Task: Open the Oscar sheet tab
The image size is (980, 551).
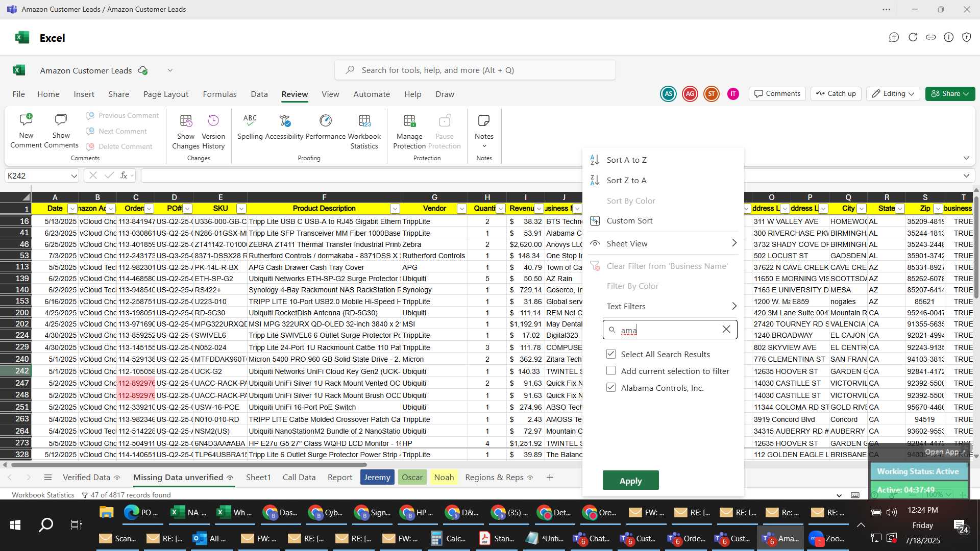Action: click(x=412, y=478)
